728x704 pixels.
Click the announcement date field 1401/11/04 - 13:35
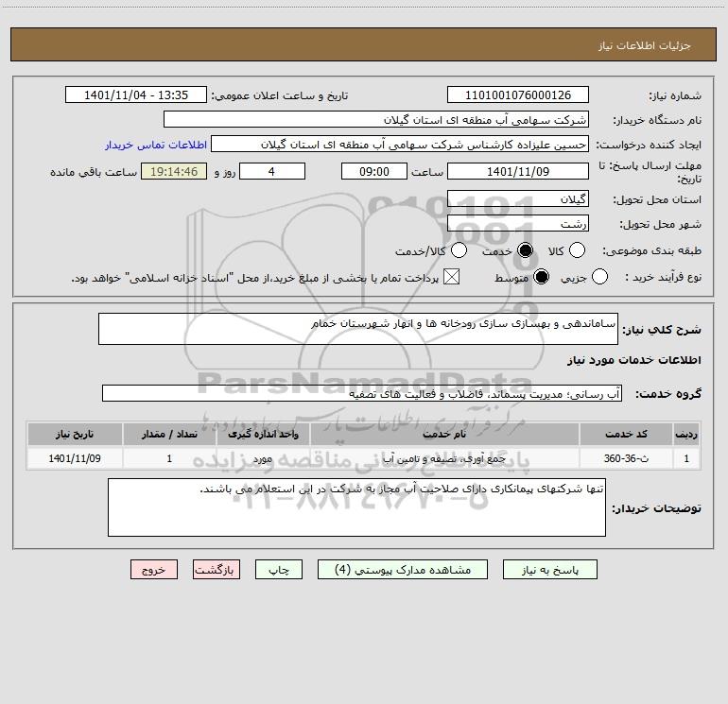(x=136, y=94)
